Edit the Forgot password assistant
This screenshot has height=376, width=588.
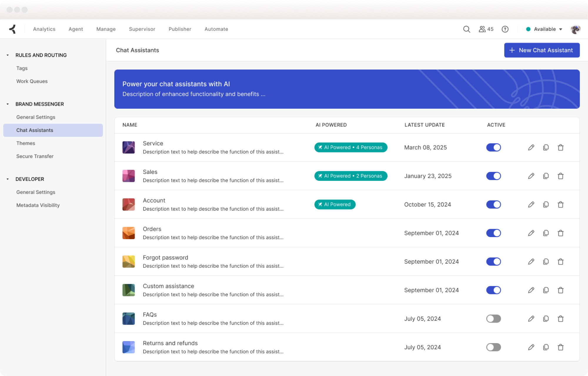pos(531,261)
